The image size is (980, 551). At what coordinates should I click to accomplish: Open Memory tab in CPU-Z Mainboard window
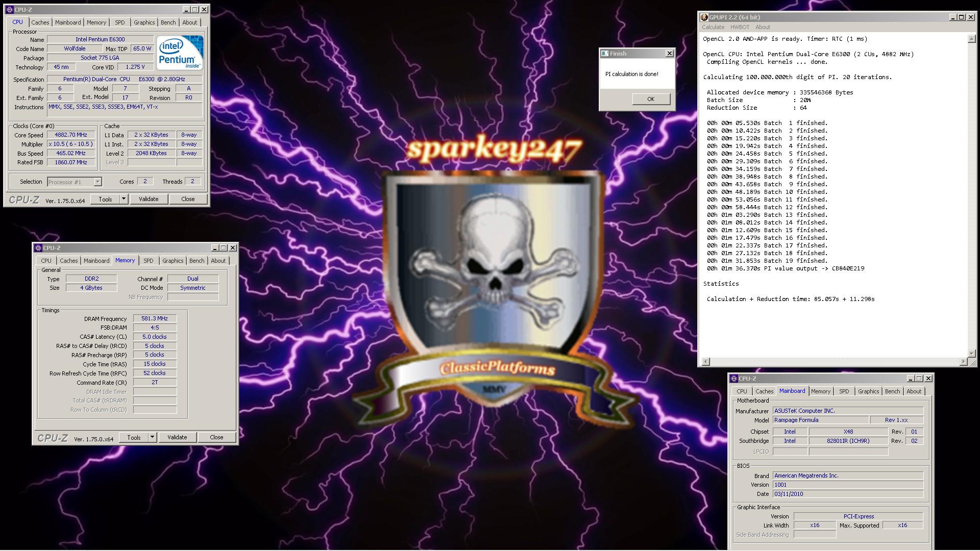(x=821, y=391)
